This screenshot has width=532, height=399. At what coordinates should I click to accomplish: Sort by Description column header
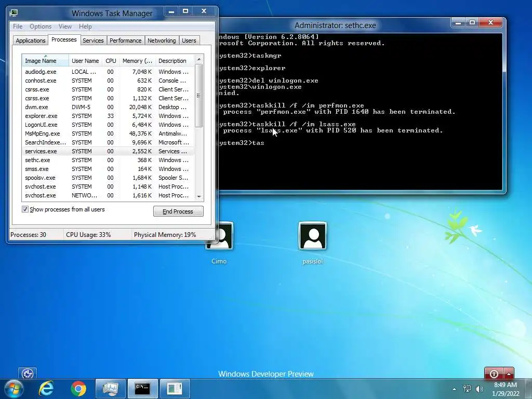[175, 61]
